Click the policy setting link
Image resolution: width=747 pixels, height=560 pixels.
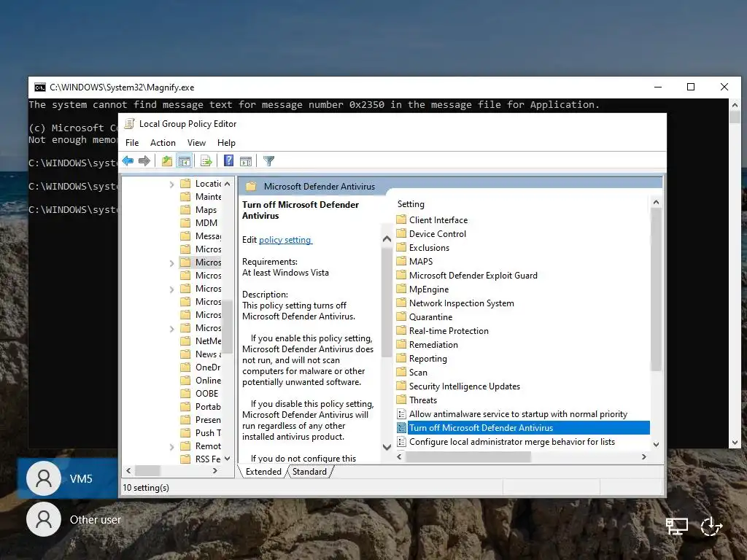pos(285,240)
